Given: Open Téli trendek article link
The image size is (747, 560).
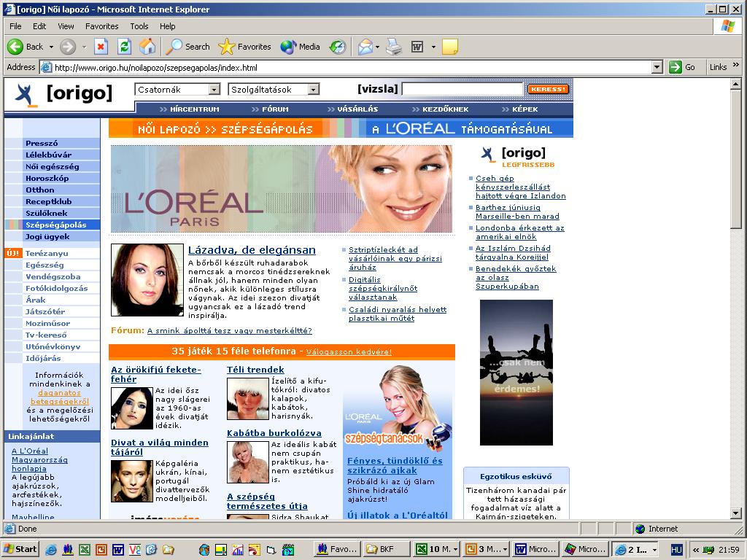Looking at the screenshot, I should point(255,370).
